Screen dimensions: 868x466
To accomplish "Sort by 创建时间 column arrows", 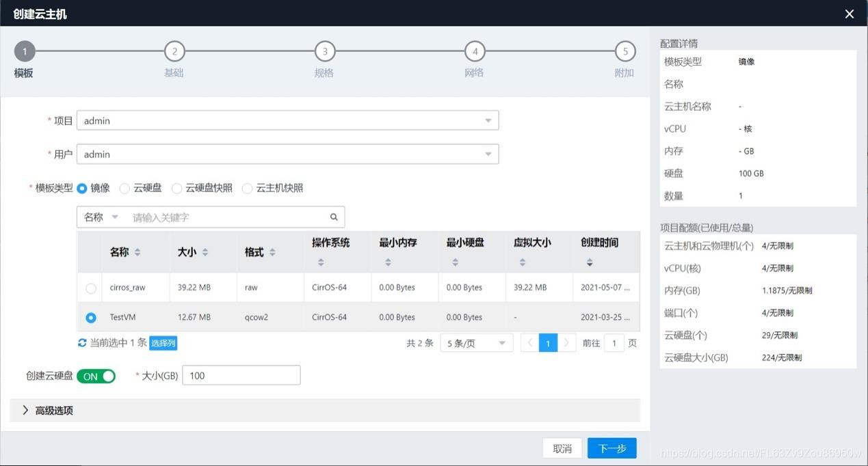I will point(590,262).
